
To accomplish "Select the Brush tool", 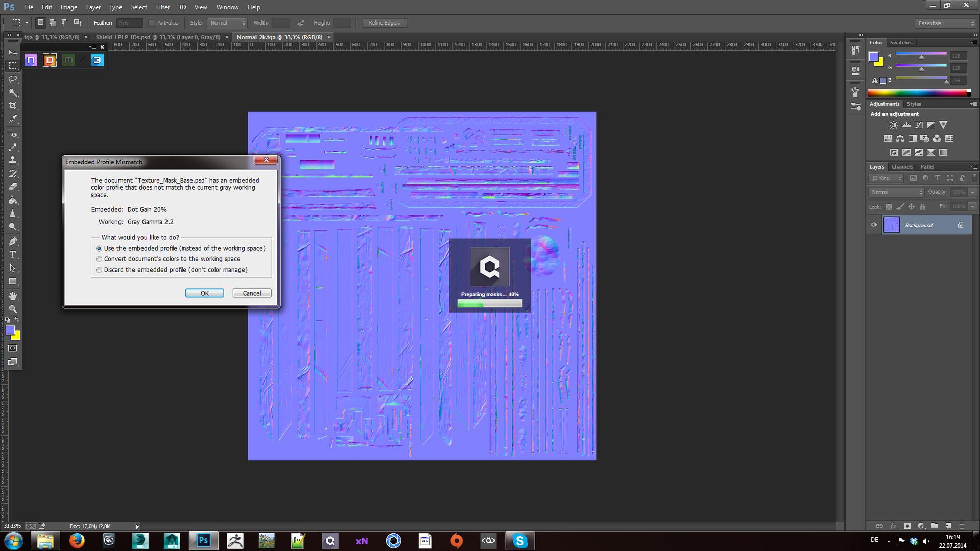I will [13, 148].
